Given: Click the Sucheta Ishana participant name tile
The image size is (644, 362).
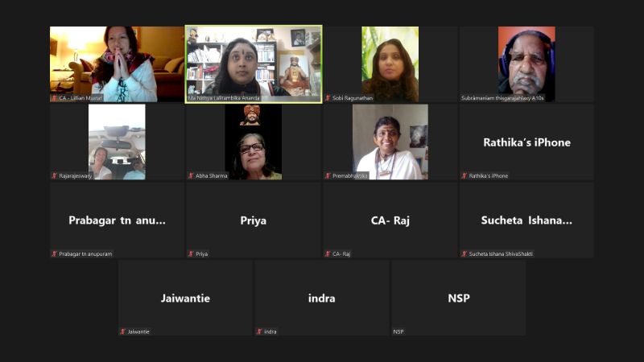Looking at the screenshot, I should coord(526,220).
